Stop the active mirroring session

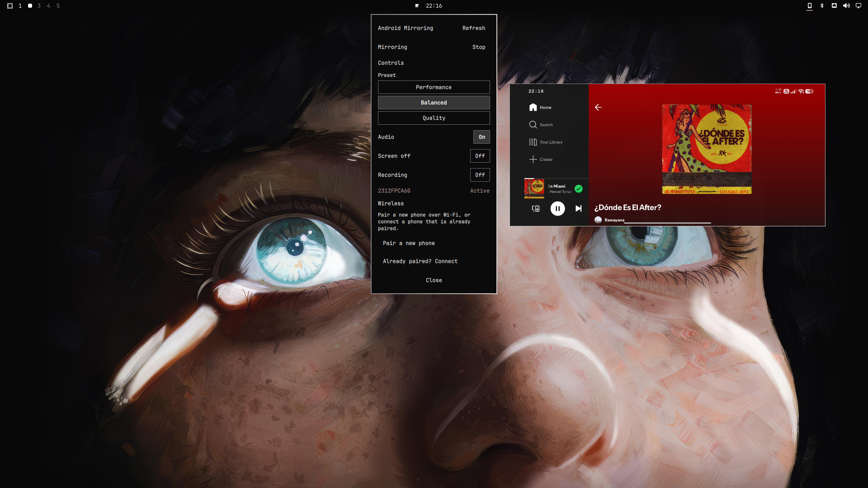pyautogui.click(x=479, y=47)
